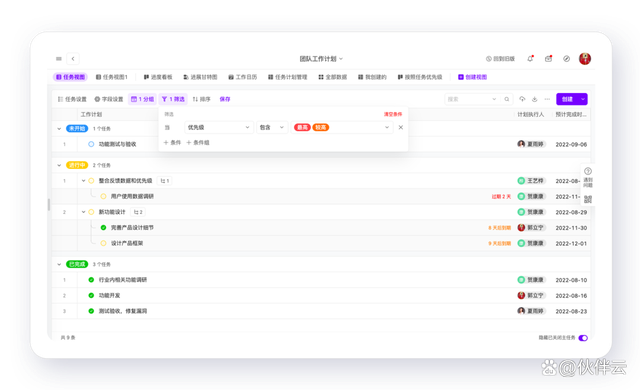Toggle 隐藏已关闭主任务 switch
This screenshot has width=640, height=390.
[583, 338]
